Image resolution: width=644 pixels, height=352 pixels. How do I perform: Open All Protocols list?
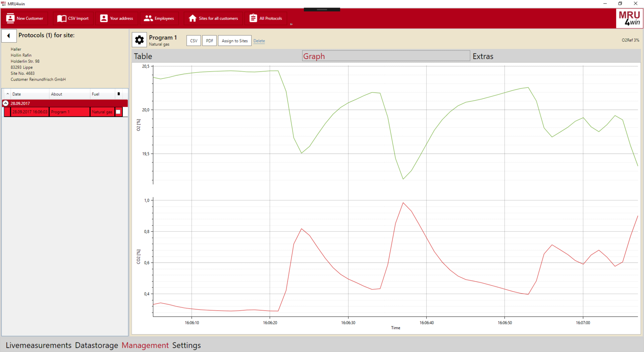click(x=266, y=19)
